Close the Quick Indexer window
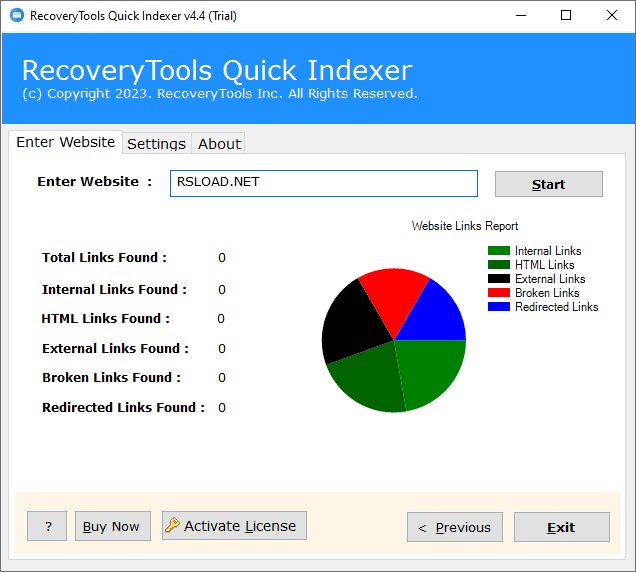This screenshot has width=636, height=572. tap(612, 15)
